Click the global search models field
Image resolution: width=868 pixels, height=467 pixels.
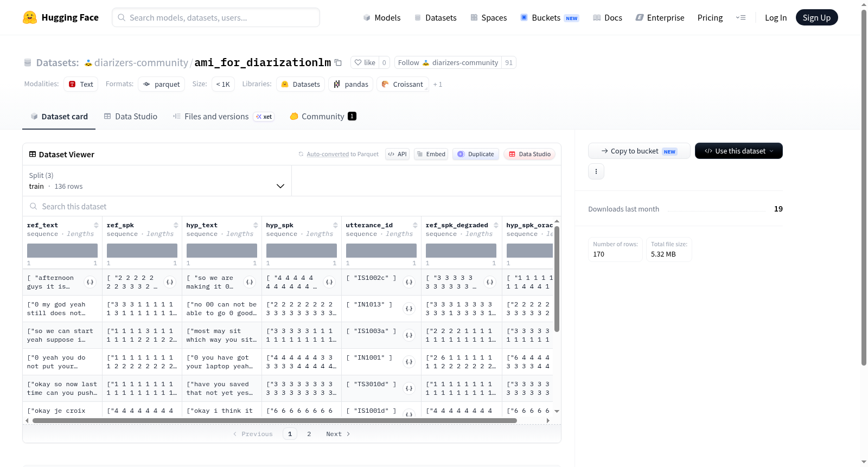[x=216, y=17]
